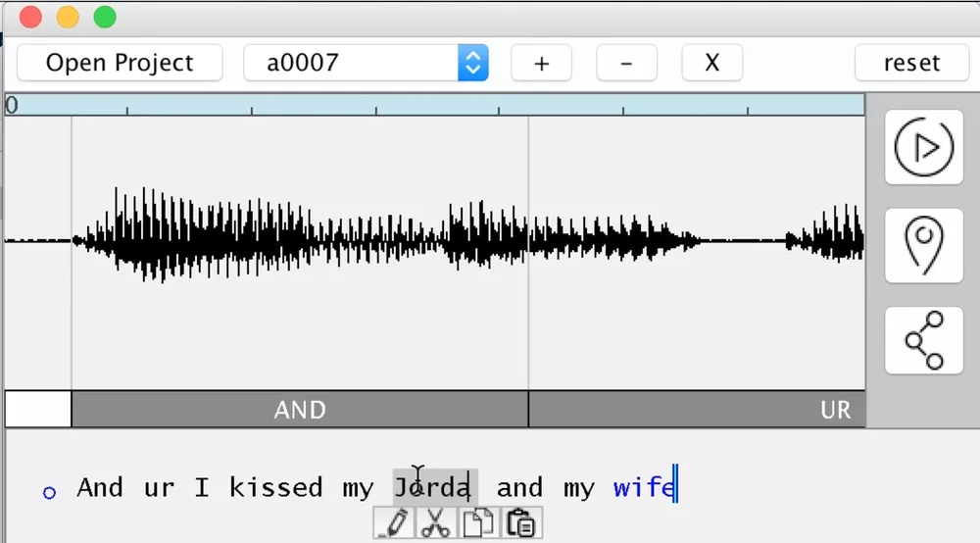Viewport: 980px width, 543px height.
Task: Click the circular play audio button
Action: pos(923,147)
